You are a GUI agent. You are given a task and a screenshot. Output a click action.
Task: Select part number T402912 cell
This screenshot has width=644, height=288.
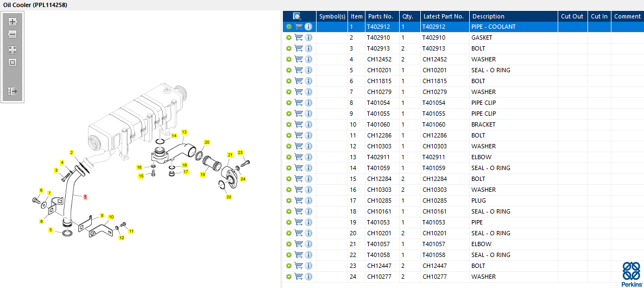pos(382,27)
